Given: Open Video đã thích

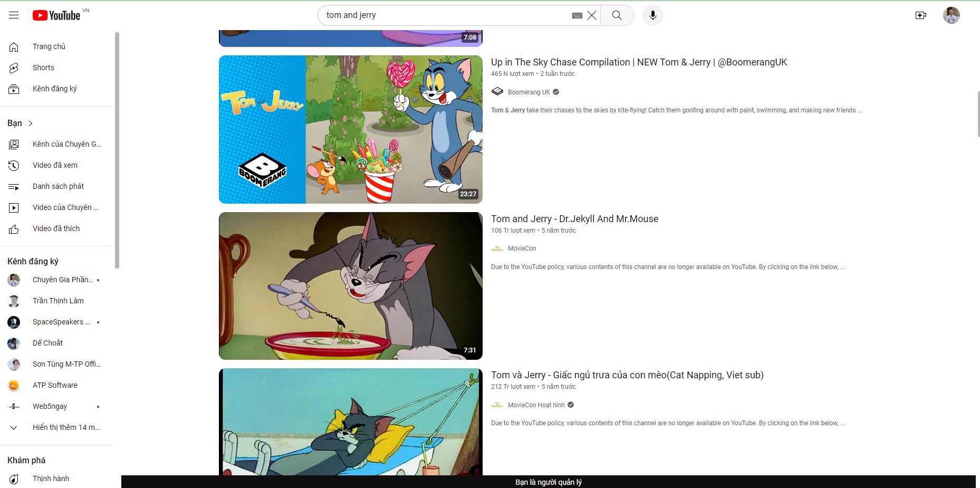Looking at the screenshot, I should coord(56,228).
